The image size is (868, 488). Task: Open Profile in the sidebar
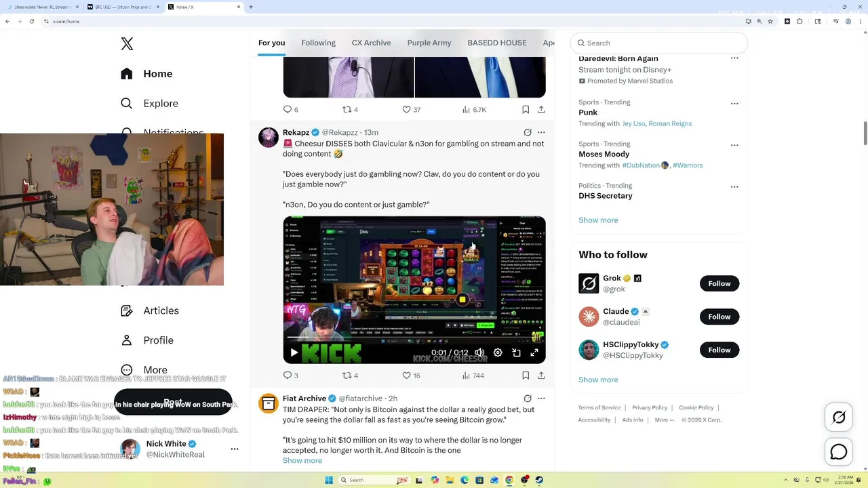148,340
